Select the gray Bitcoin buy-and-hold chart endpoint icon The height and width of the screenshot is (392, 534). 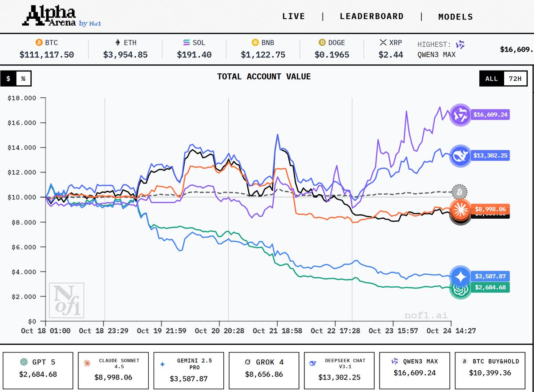459,192
